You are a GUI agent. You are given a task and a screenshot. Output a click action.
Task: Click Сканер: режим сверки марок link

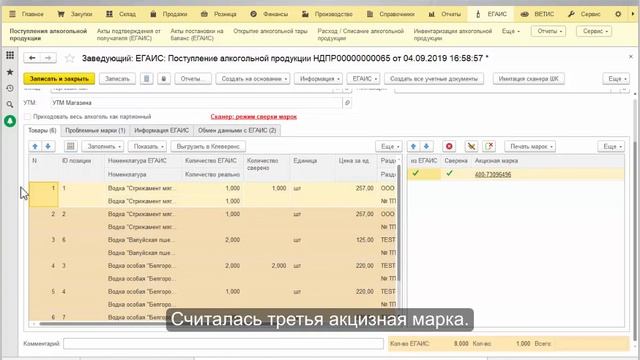253,117
